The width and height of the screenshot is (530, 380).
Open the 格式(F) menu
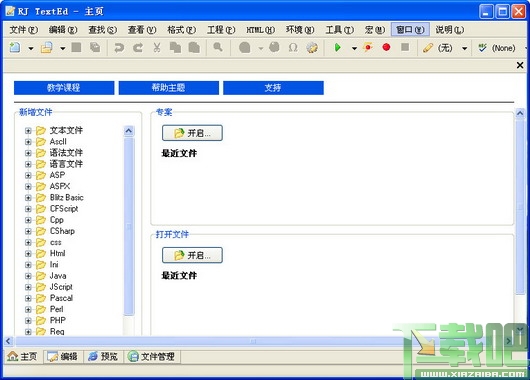coord(182,30)
